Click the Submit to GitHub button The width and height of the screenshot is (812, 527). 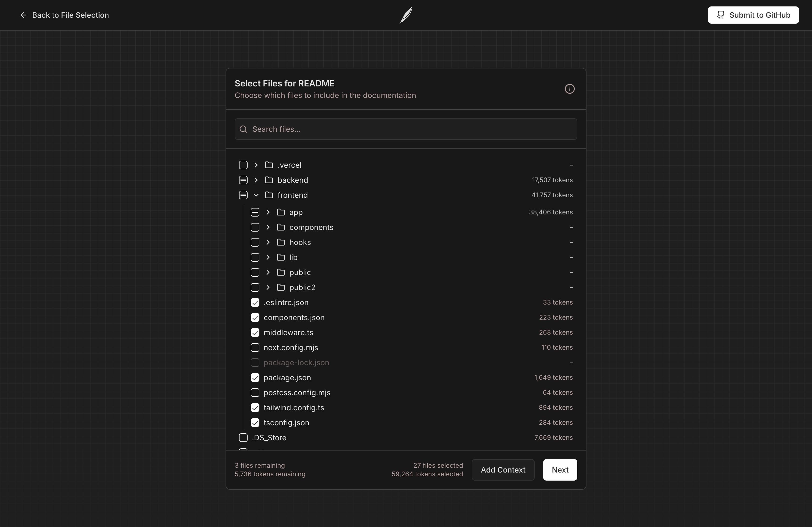coord(753,15)
